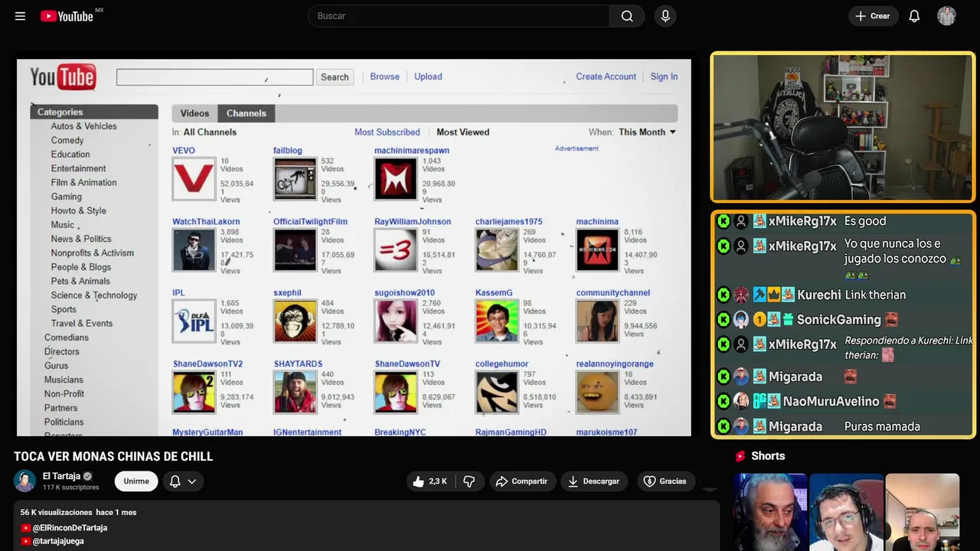Image resolution: width=980 pixels, height=551 pixels.
Task: Like the video thumbs up
Action: [430, 481]
